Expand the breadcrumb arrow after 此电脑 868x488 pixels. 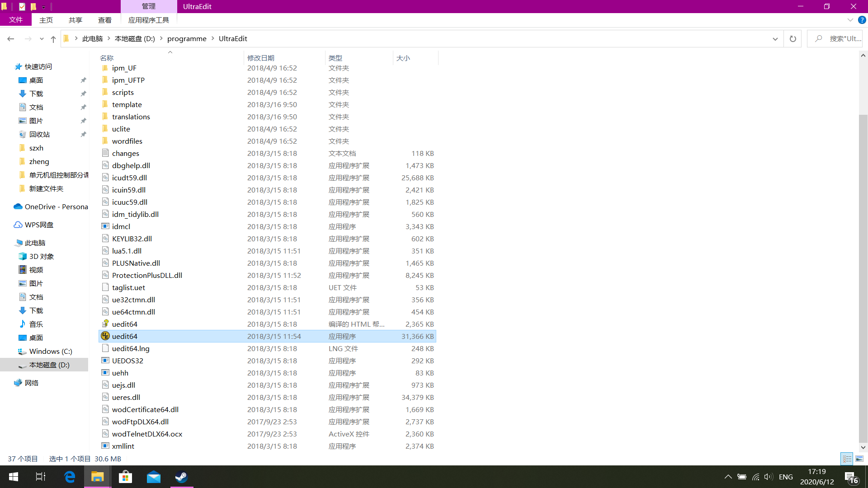tap(108, 39)
